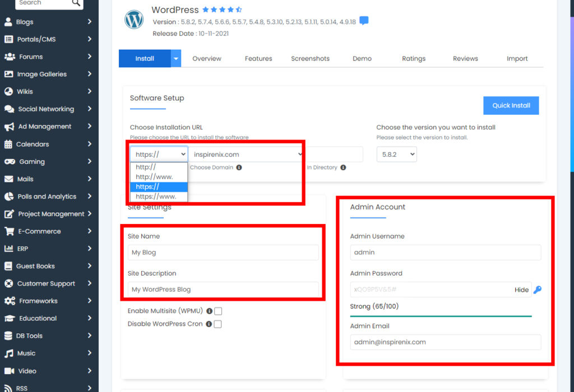Click the Music note icon

[9, 353]
